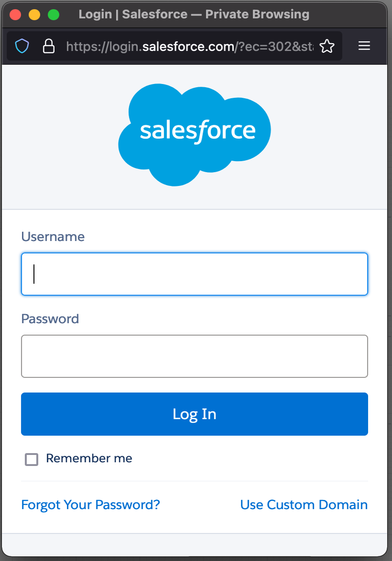Click the padlock security icon
This screenshot has height=561, width=392.
[x=48, y=46]
